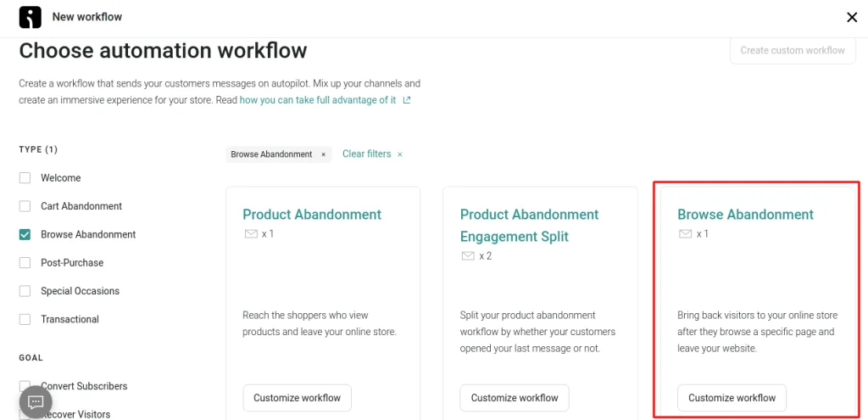868x420 pixels.
Task: Click the external link icon beside help text
Action: (407, 100)
